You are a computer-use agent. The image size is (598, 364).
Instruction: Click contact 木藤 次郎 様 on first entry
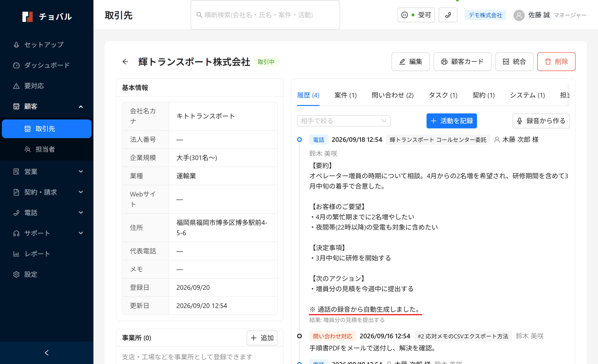[516, 140]
